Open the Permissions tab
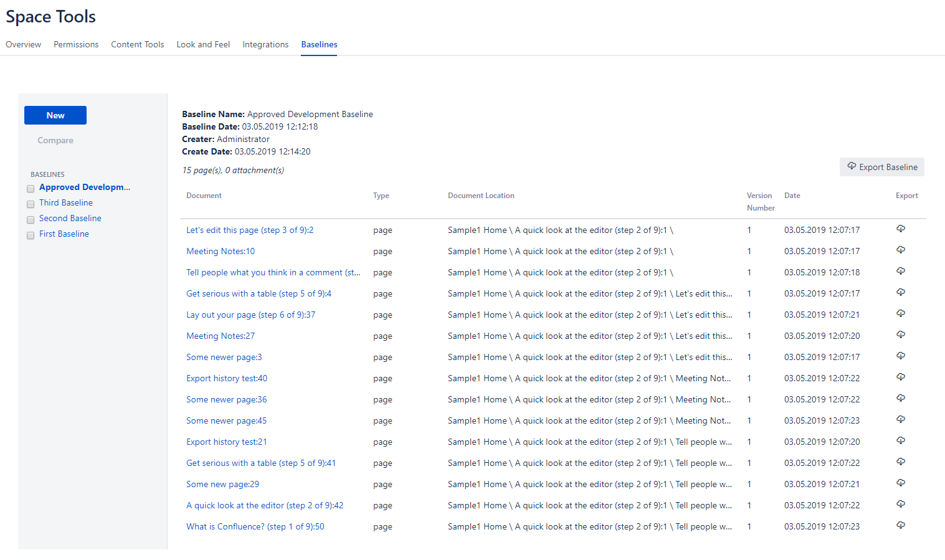The image size is (945, 560). click(x=76, y=44)
